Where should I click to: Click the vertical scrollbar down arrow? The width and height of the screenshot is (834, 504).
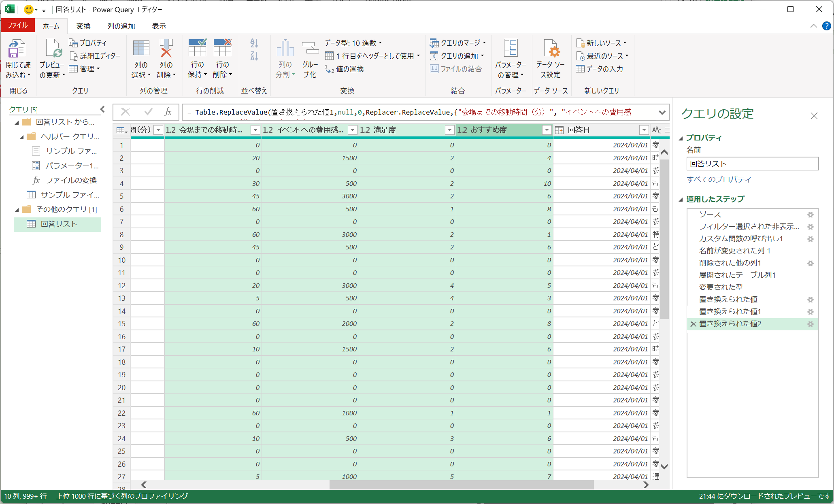point(664,466)
